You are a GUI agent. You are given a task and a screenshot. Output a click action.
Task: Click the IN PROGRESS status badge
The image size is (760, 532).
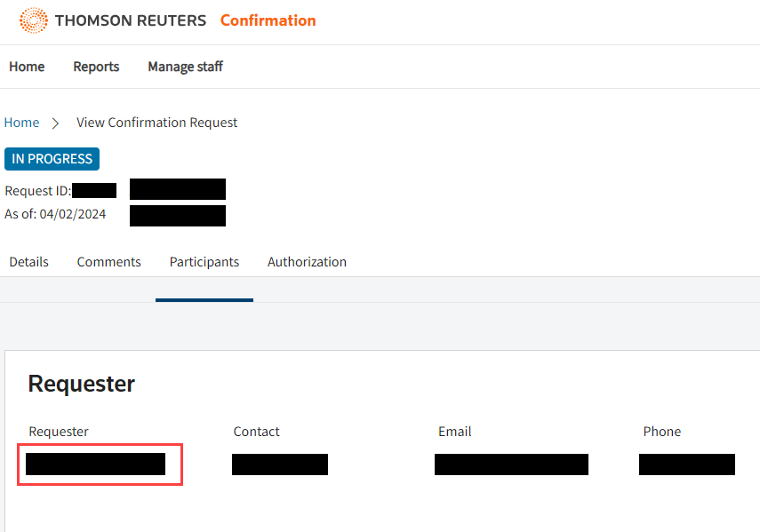point(52,158)
